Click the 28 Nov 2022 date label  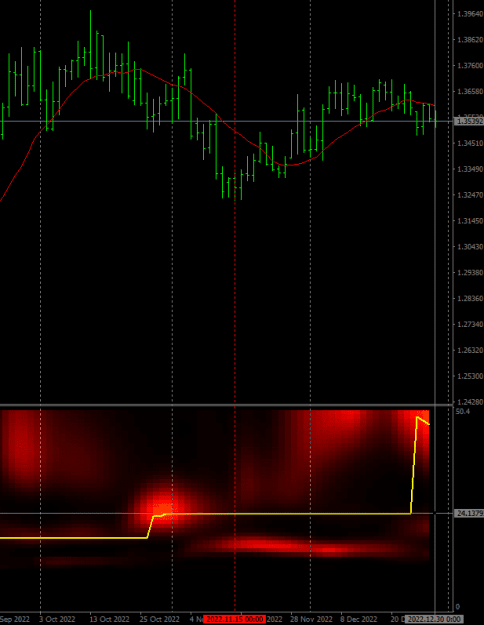pyautogui.click(x=311, y=619)
